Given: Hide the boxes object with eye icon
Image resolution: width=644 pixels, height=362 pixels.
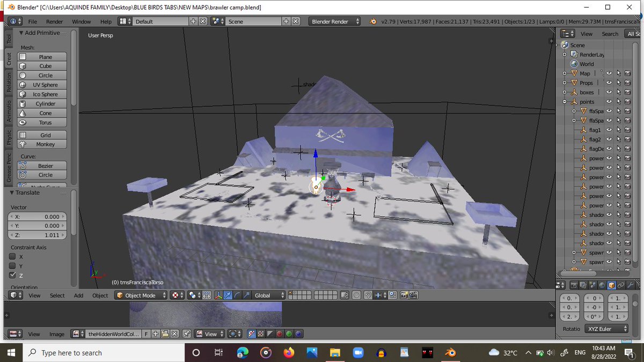Looking at the screenshot, I should click(609, 92).
